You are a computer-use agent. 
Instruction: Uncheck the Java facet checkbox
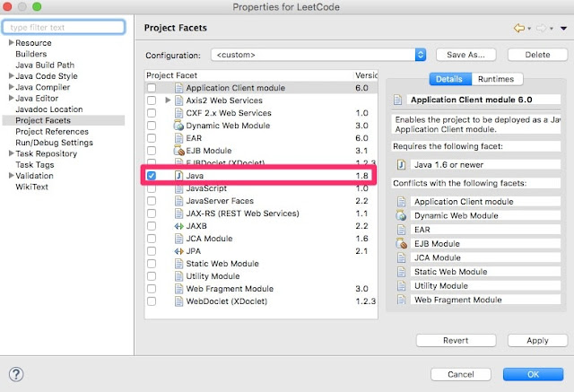[152, 176]
